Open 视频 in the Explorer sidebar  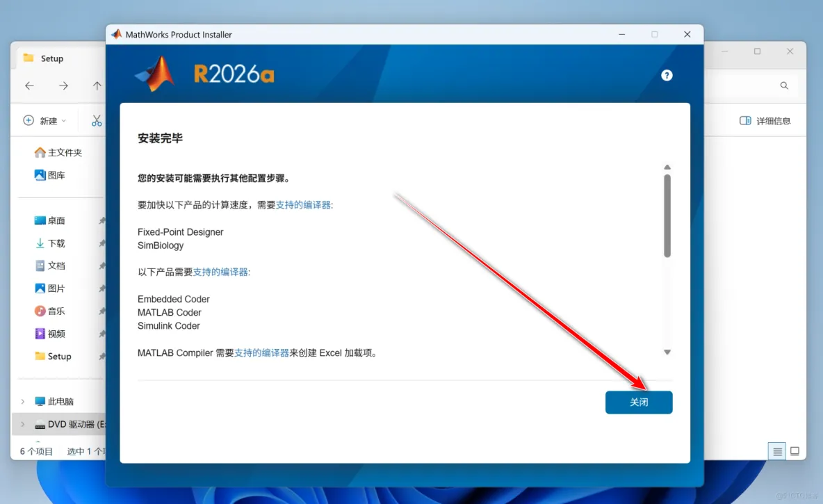point(50,334)
